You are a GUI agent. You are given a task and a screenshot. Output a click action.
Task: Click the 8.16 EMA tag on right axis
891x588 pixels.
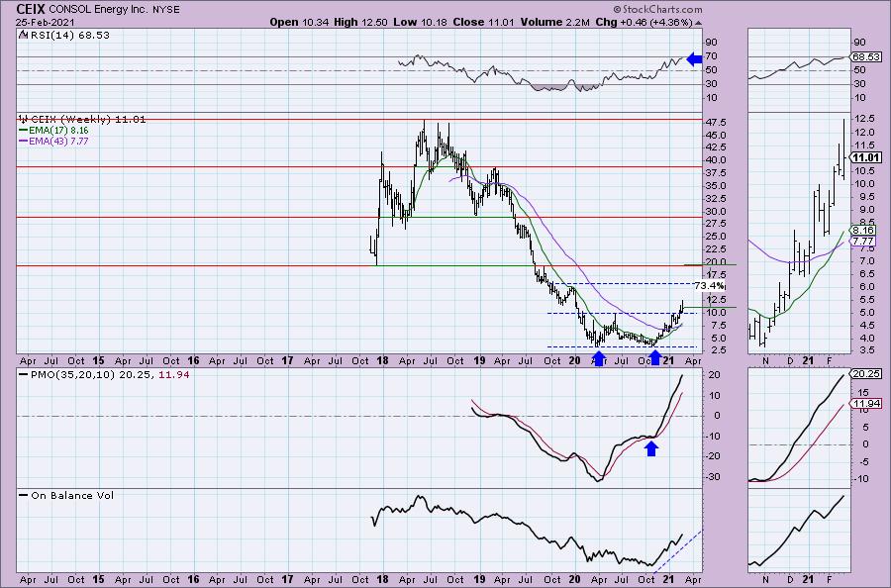863,231
